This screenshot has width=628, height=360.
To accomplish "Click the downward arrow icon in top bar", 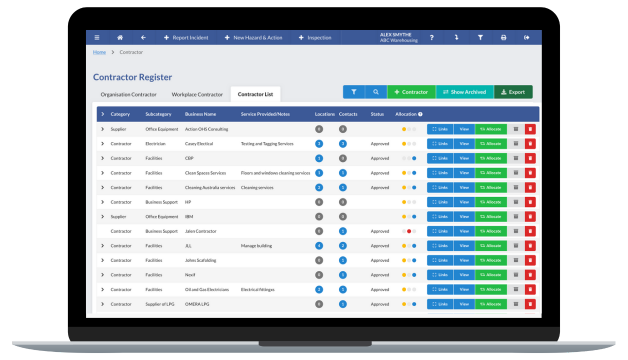I will coord(456,38).
